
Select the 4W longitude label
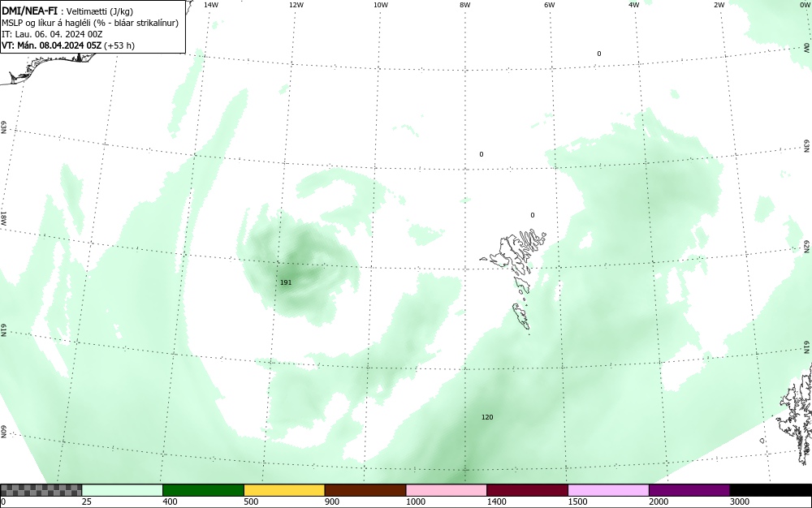(x=634, y=5)
